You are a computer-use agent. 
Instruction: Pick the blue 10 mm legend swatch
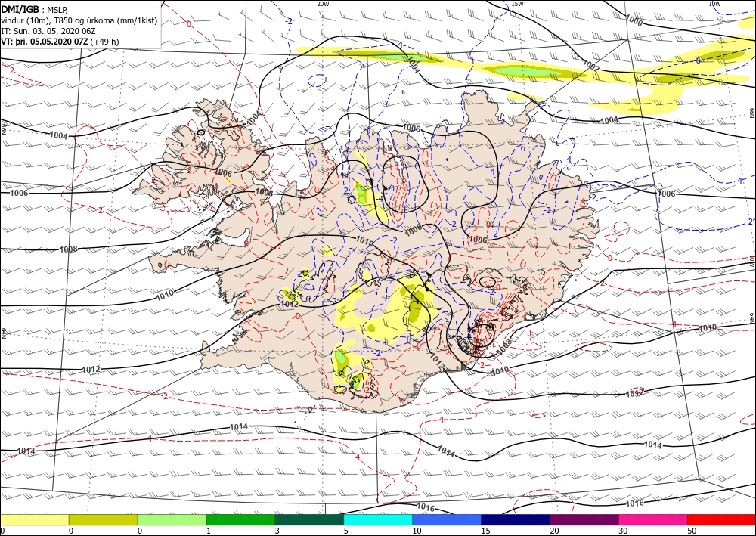[447, 519]
